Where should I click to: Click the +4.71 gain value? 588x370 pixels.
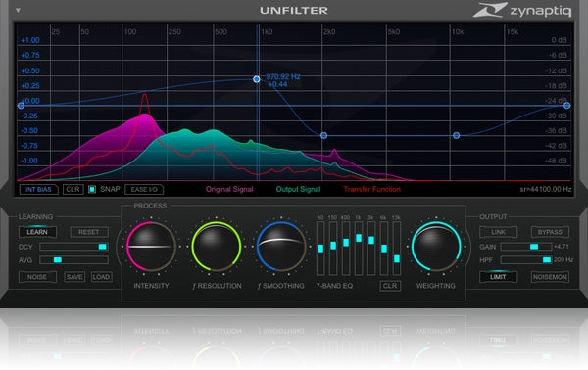(x=562, y=247)
